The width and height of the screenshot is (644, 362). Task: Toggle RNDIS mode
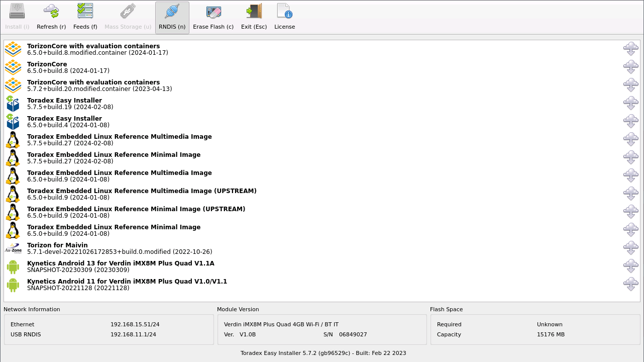click(172, 17)
